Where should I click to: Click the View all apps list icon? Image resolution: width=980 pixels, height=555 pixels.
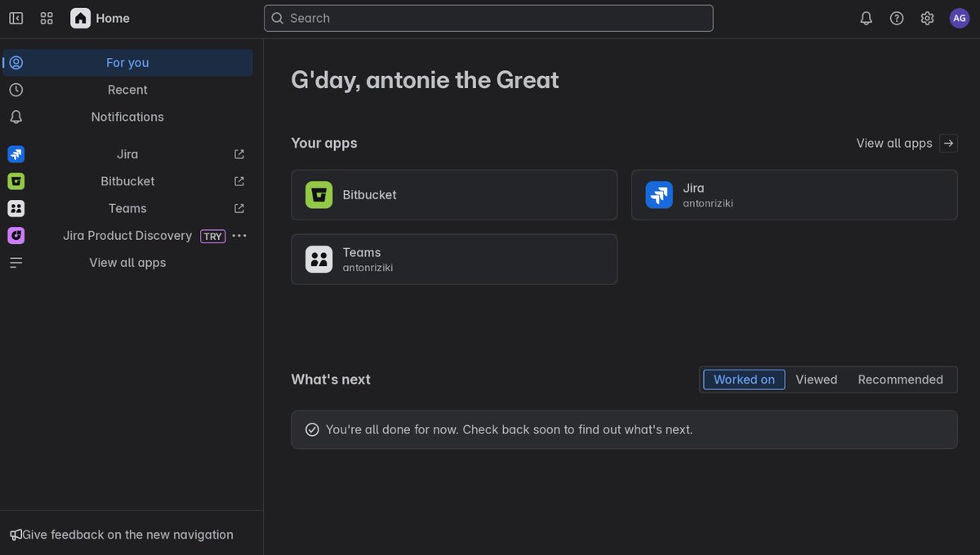(x=16, y=263)
